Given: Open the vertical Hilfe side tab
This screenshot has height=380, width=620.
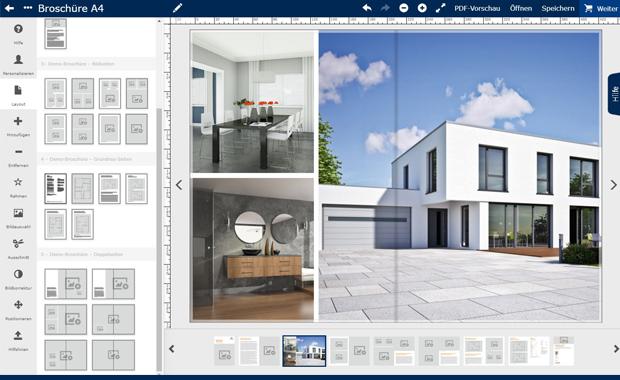Looking at the screenshot, I should point(614,95).
